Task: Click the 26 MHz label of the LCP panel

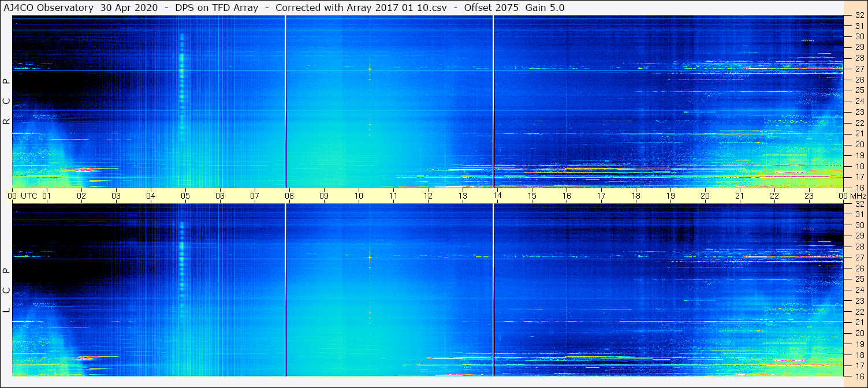Action: coord(859,268)
